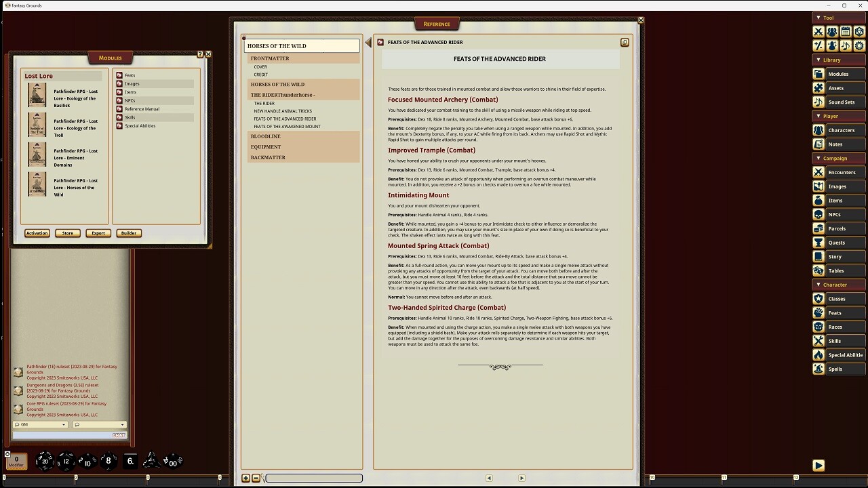Click the Builder button in Modules
The width and height of the screenshot is (868, 488).
coord(128,232)
